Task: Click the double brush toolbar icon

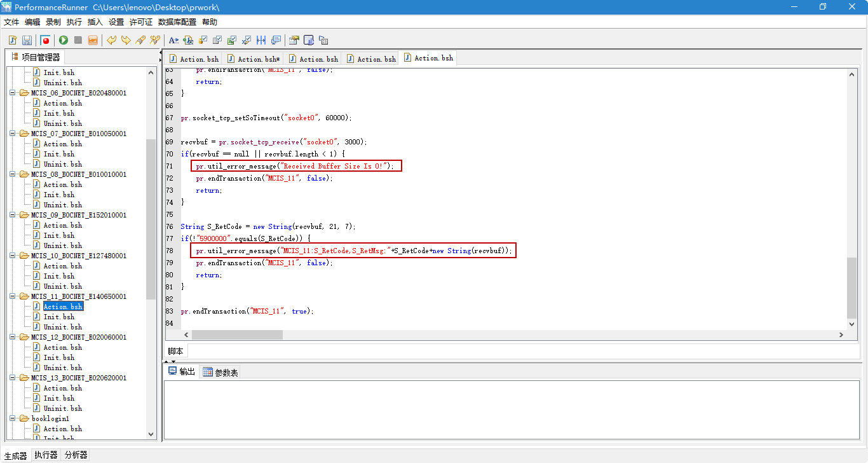Action: (155, 40)
